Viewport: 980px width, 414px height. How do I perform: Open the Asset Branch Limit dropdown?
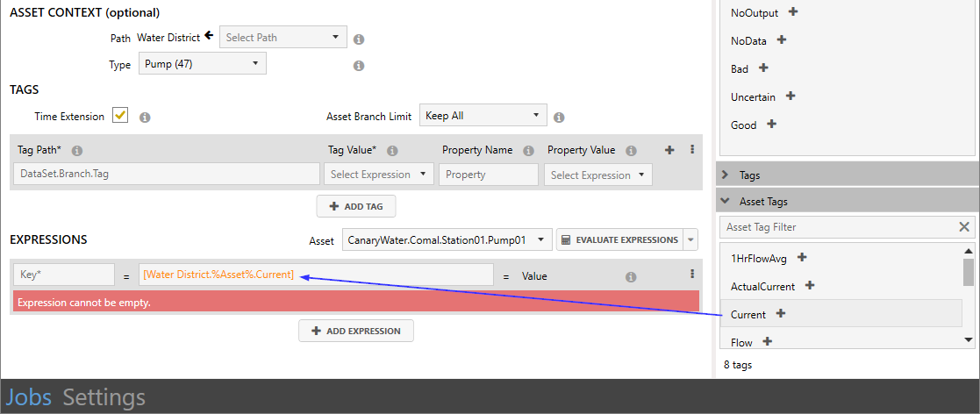tap(483, 116)
